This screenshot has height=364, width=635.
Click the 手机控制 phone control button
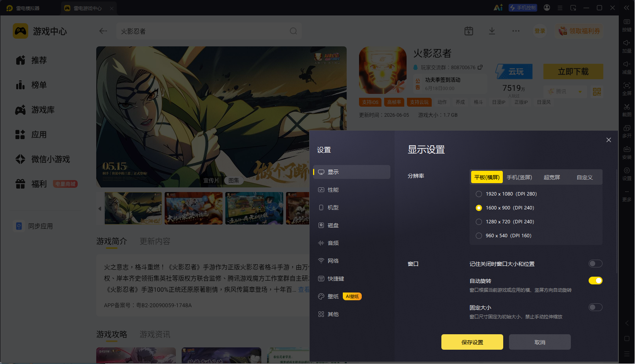click(523, 8)
